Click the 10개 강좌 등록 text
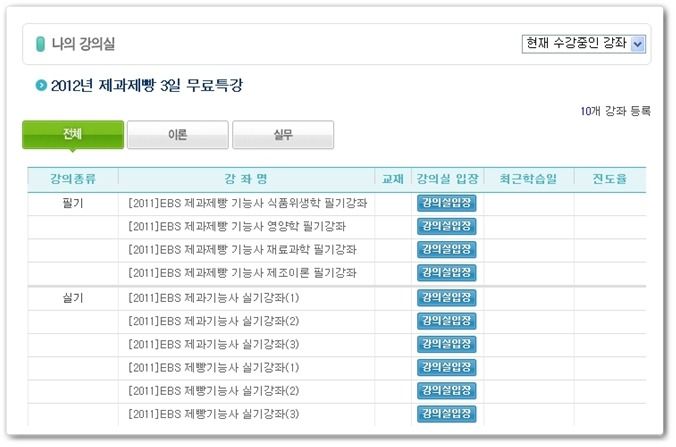Screen dimensions: 676x447 pos(616,111)
